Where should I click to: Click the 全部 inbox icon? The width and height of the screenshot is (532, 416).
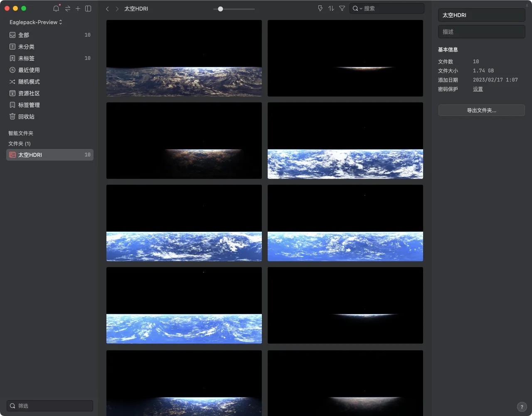tap(12, 35)
